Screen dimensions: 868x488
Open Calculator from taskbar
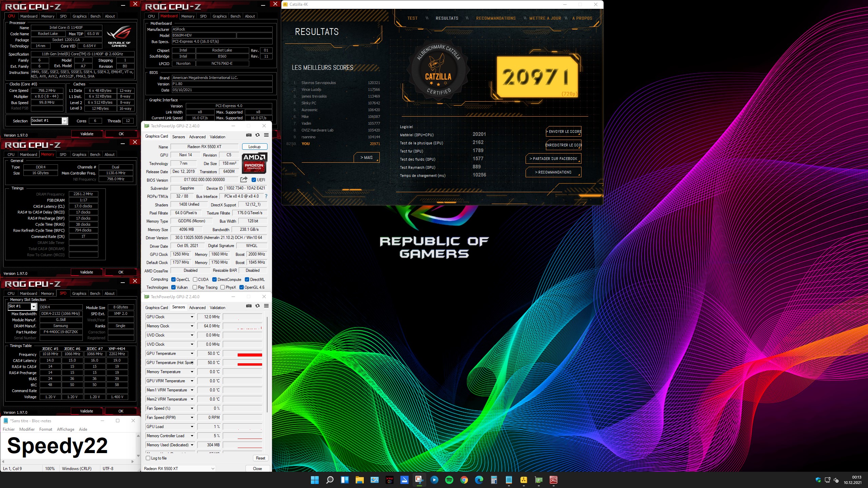494,480
